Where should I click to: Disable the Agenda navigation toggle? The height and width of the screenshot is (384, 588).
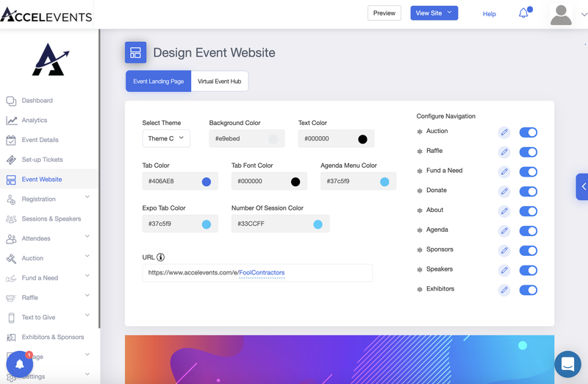[x=528, y=231]
